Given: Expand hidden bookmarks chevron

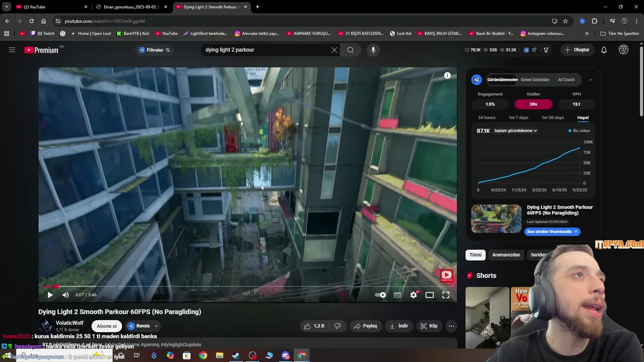Looking at the screenshot, I should click(x=587, y=34).
